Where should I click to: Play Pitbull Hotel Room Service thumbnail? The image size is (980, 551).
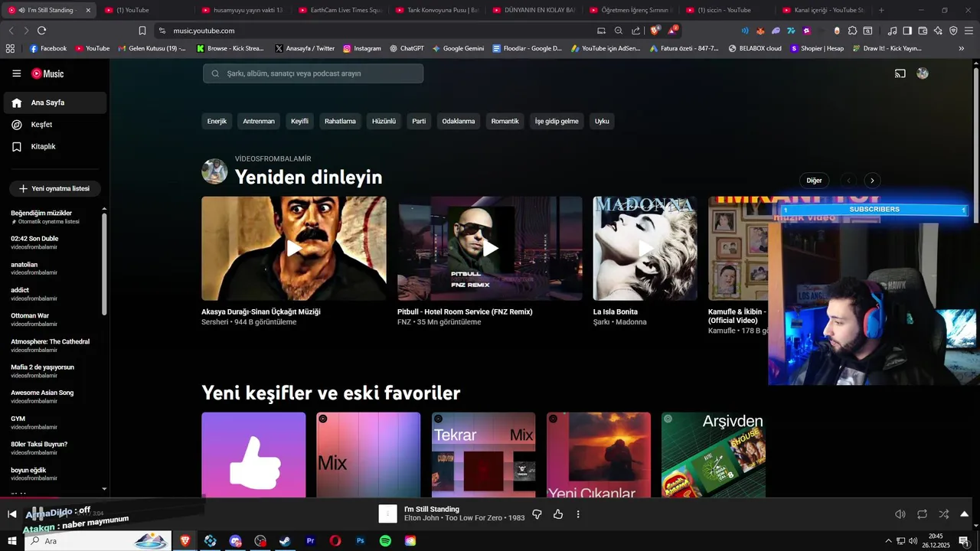coord(490,248)
